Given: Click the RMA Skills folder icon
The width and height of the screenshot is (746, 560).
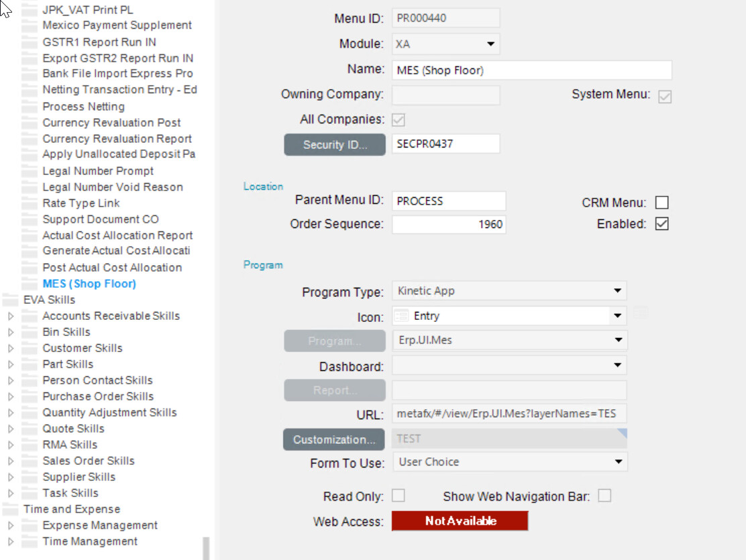Looking at the screenshot, I should click(30, 444).
